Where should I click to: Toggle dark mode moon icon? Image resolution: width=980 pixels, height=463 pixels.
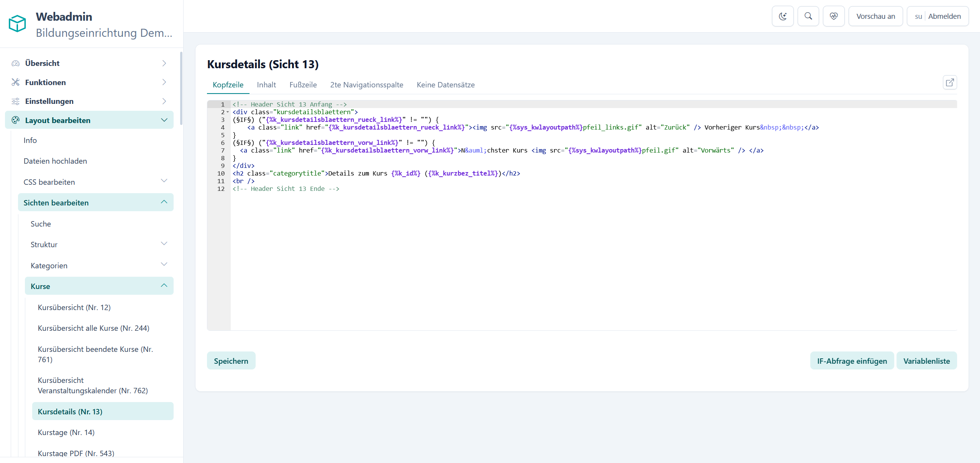pyautogui.click(x=782, y=16)
